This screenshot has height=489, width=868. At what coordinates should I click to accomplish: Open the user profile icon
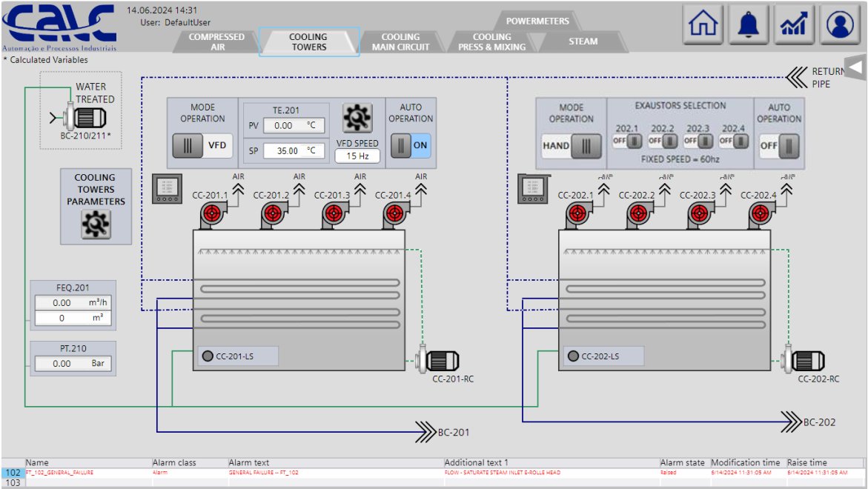coord(840,24)
